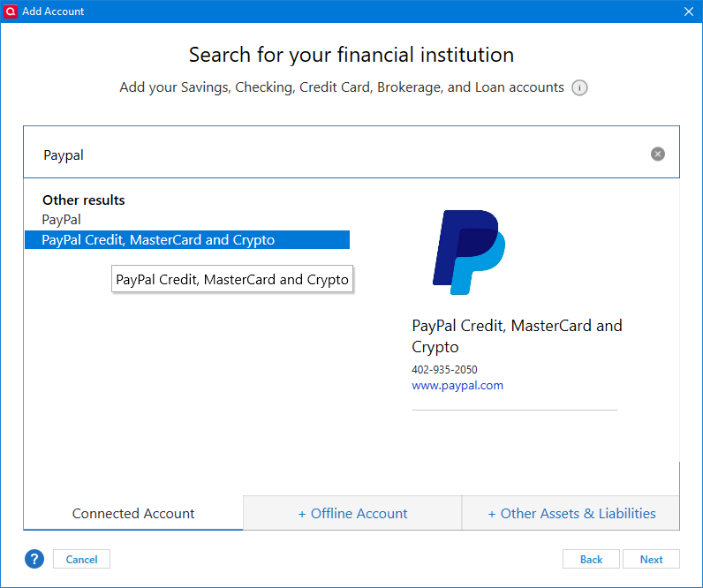
Task: Click the large PayPal logo image
Action: point(469,253)
